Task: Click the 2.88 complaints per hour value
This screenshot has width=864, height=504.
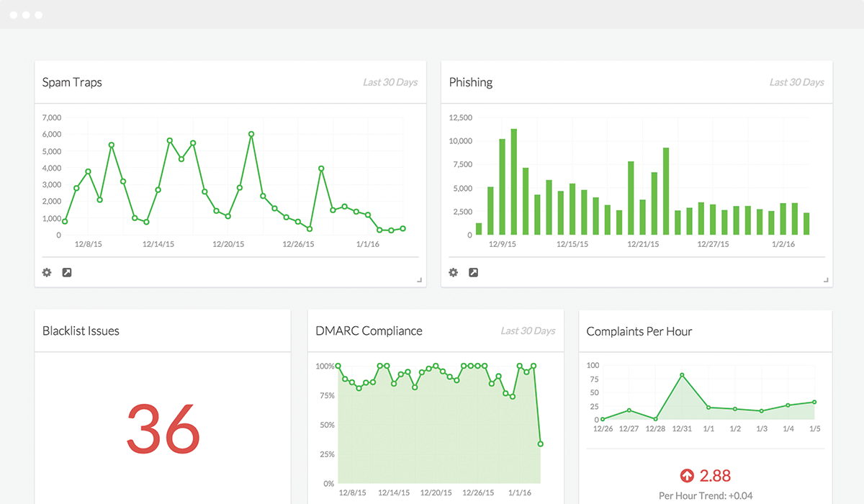Action: click(x=715, y=476)
